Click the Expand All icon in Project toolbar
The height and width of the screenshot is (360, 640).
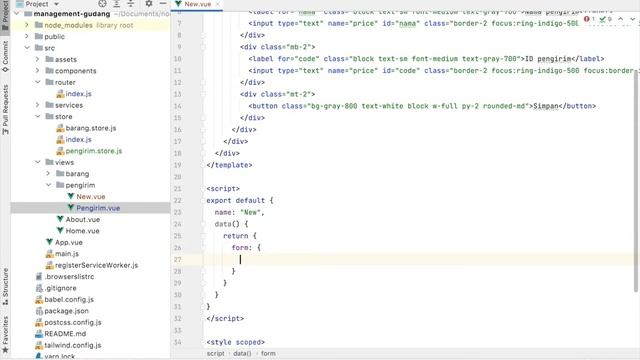[116, 4]
